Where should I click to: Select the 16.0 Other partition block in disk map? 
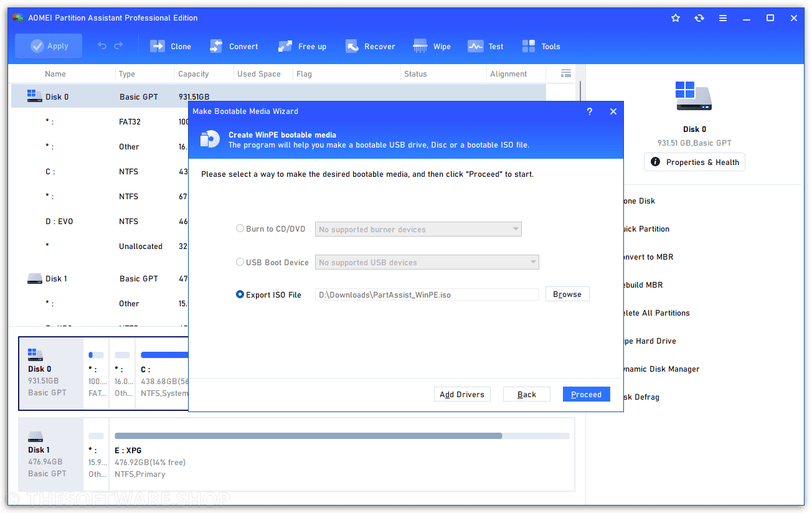(x=122, y=374)
